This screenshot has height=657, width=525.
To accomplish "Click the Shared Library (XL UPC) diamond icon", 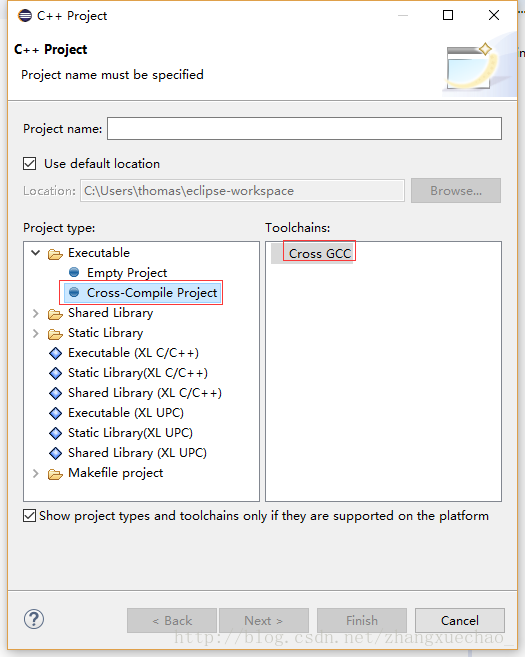I will coord(55,453).
